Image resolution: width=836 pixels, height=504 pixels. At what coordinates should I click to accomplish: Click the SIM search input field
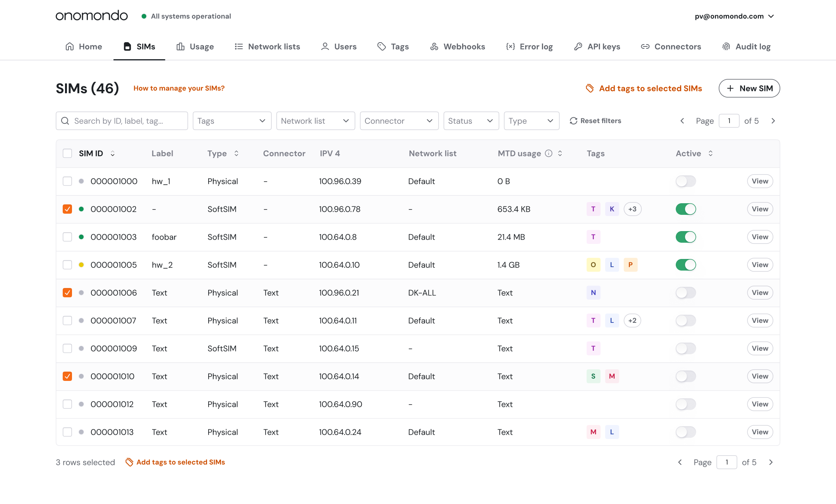(122, 121)
